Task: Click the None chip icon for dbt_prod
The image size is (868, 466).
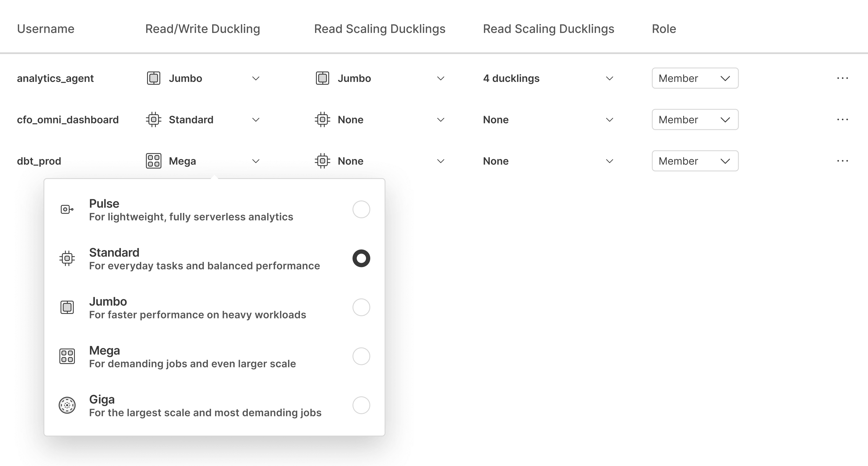Action: [x=322, y=161]
